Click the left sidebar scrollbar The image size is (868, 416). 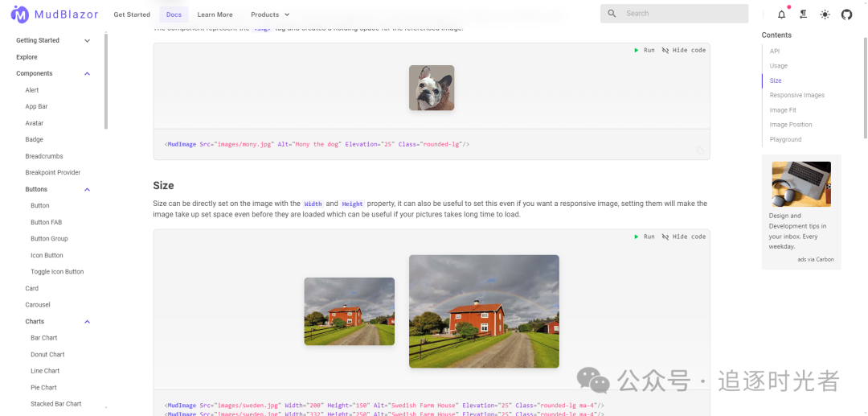[x=106, y=81]
